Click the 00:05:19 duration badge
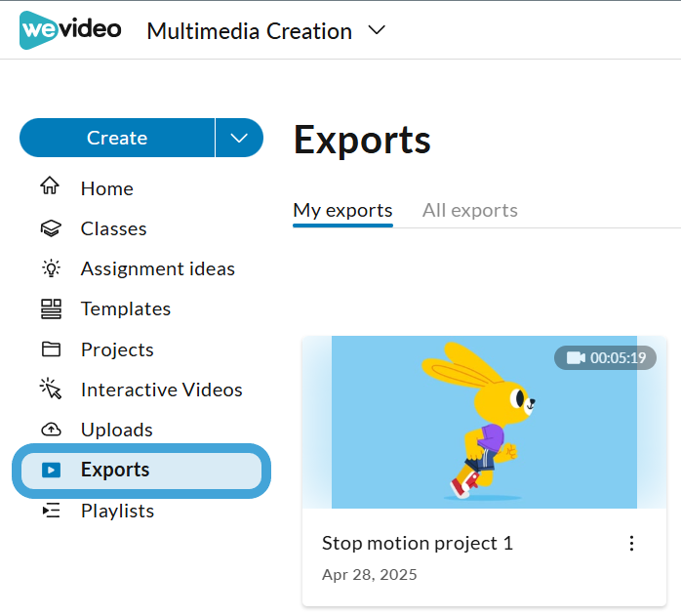 coord(605,357)
